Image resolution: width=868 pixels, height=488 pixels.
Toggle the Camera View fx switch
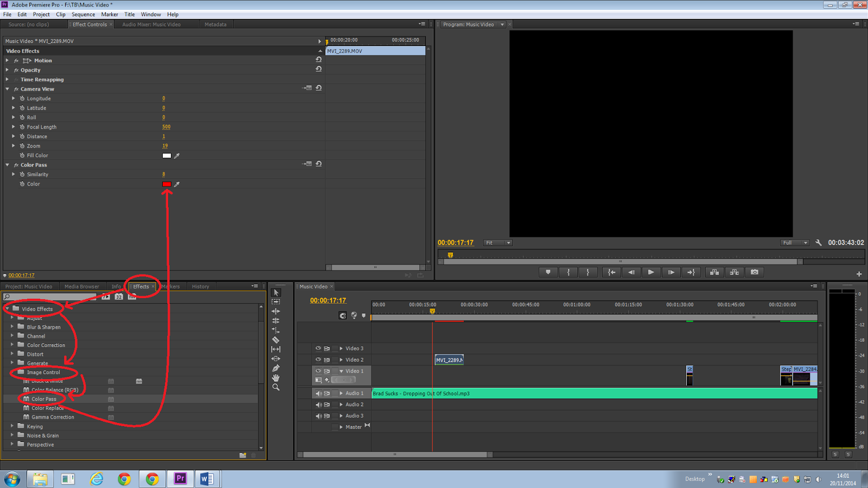pyautogui.click(x=16, y=89)
